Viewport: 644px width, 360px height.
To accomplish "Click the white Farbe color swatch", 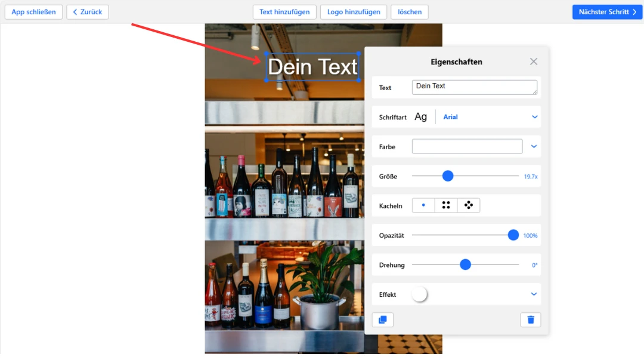I will (x=467, y=146).
